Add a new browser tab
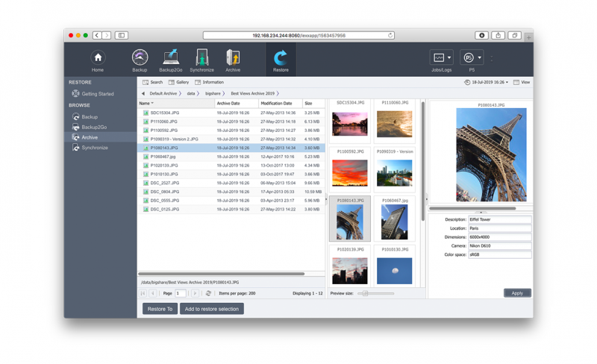 [528, 37]
